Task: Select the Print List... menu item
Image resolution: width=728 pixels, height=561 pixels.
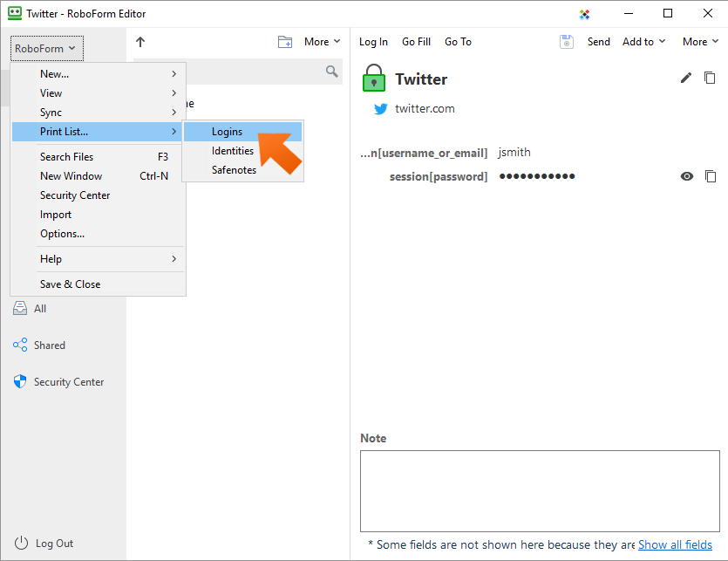Action: point(98,132)
